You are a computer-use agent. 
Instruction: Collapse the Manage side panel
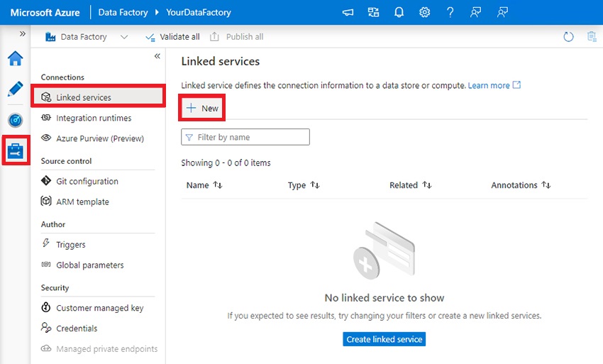[157, 56]
